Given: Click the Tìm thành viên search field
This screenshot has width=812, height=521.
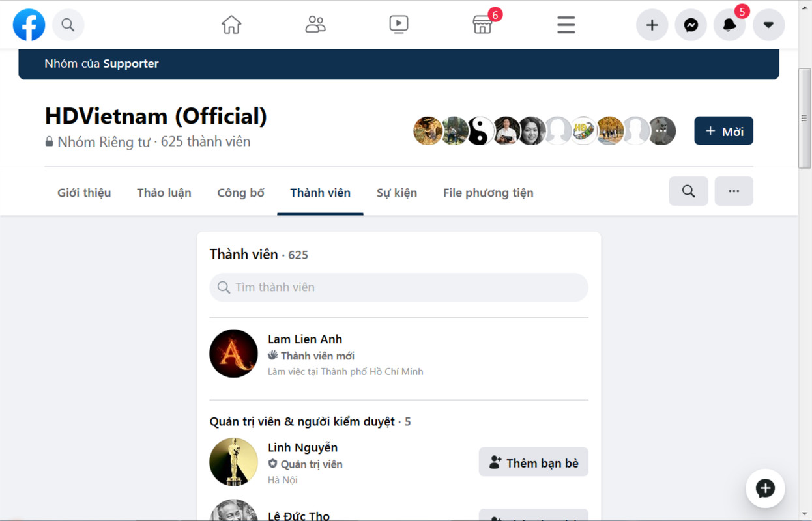Looking at the screenshot, I should pos(399,287).
